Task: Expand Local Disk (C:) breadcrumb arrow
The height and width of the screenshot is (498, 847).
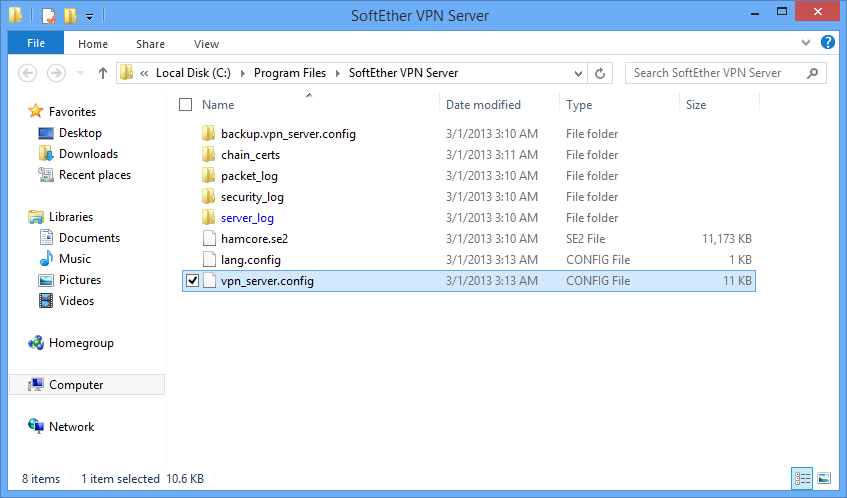Action: pos(242,73)
